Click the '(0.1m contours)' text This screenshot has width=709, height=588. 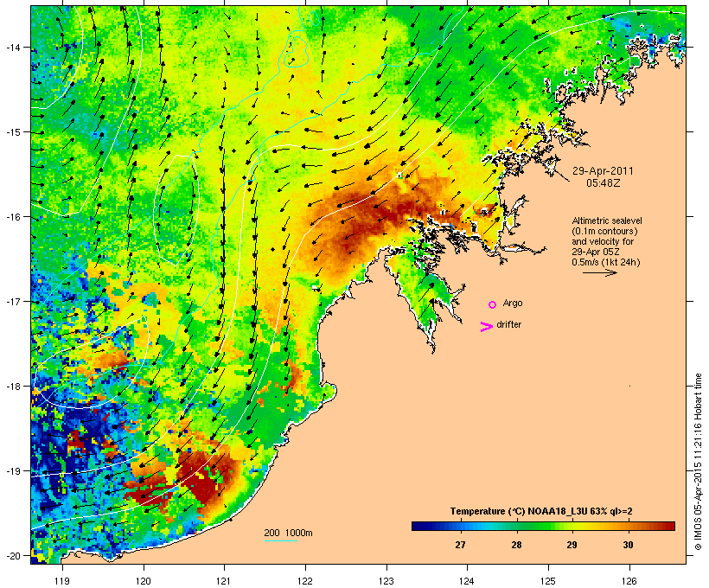point(604,231)
